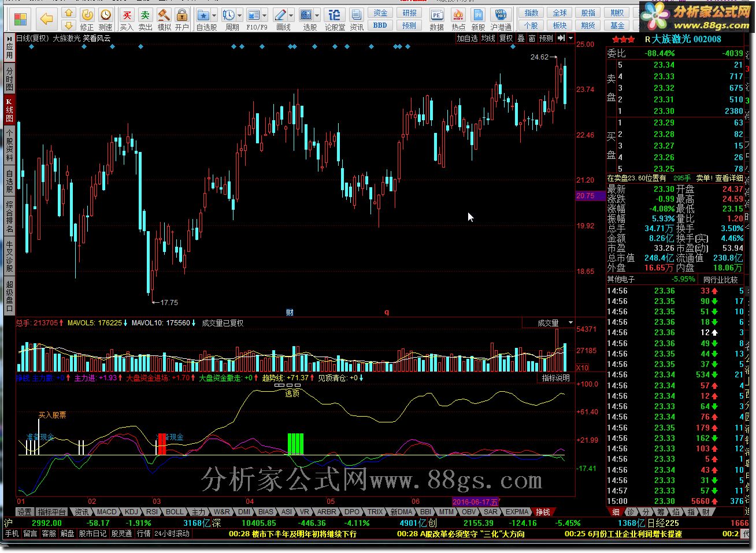Toggle 均线 moving averages on chart
The width and height of the screenshot is (756, 553).
point(488,38)
